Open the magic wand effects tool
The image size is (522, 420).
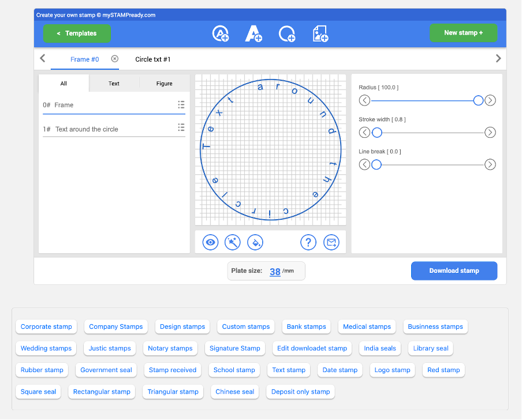[232, 242]
